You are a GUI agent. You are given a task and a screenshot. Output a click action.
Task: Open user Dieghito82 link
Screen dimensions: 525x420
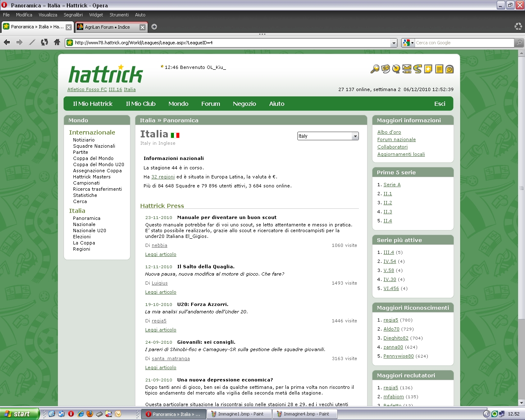(396, 338)
